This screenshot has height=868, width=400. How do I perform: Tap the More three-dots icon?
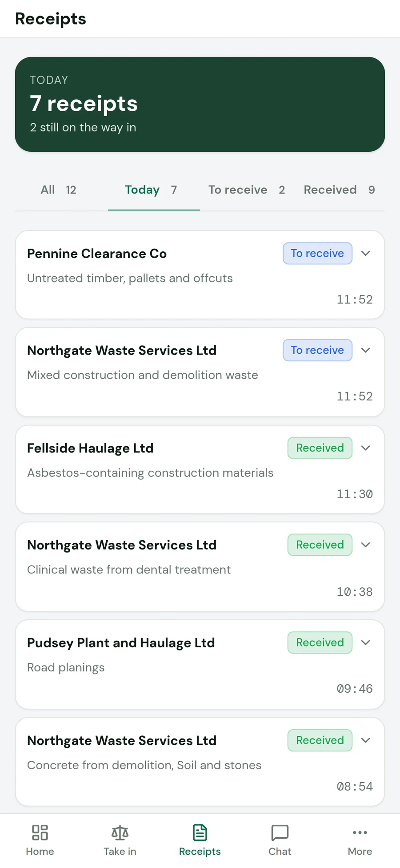coord(360,832)
